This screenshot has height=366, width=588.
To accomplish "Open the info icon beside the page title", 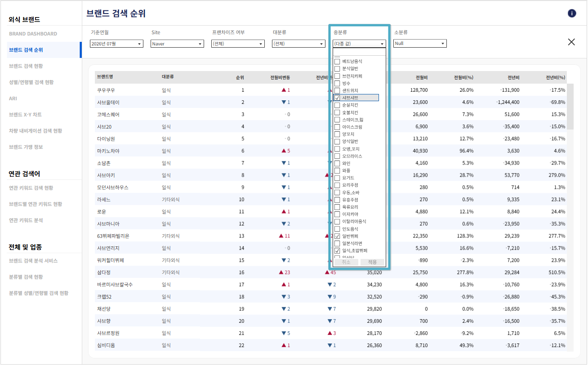I will pos(572,13).
